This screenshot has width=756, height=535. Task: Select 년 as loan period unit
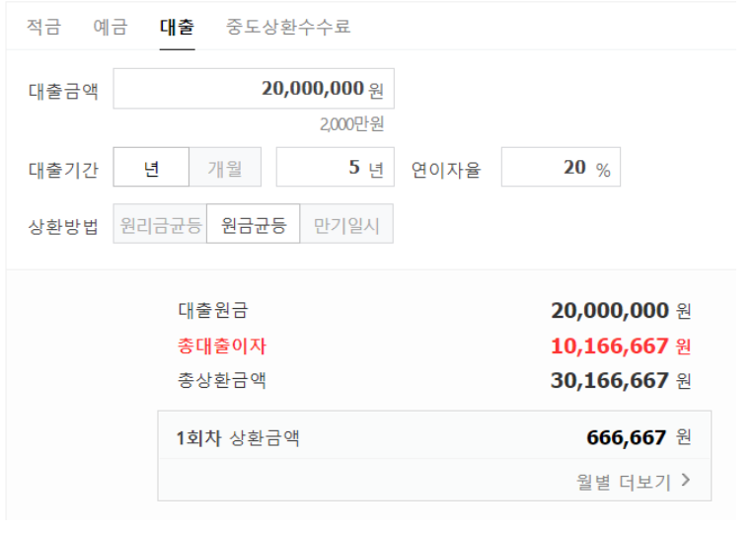(x=151, y=168)
